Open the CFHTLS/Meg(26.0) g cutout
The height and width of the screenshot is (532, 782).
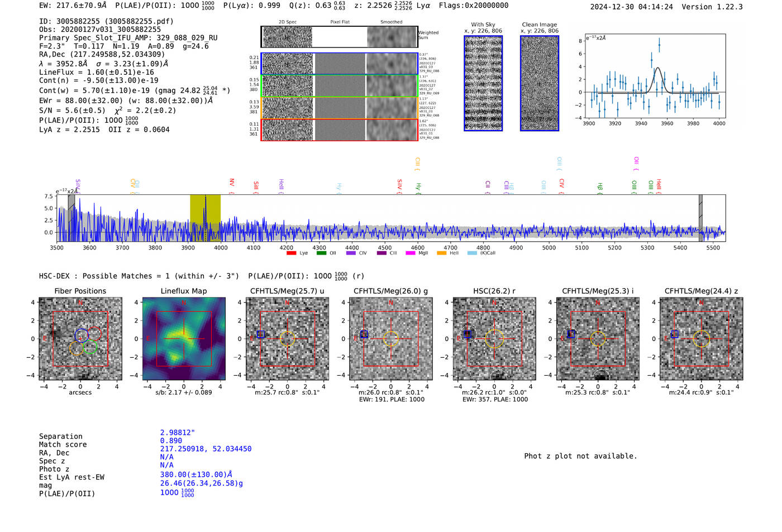pos(391,339)
